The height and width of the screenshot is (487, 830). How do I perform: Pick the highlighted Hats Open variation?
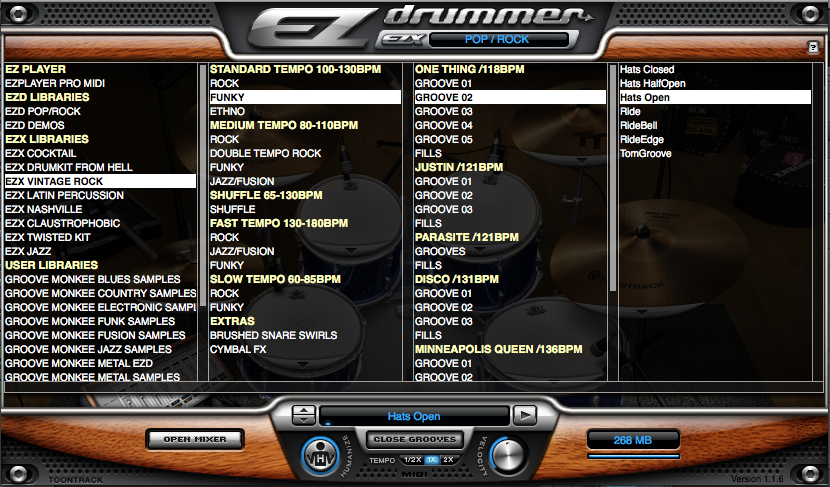coord(715,97)
